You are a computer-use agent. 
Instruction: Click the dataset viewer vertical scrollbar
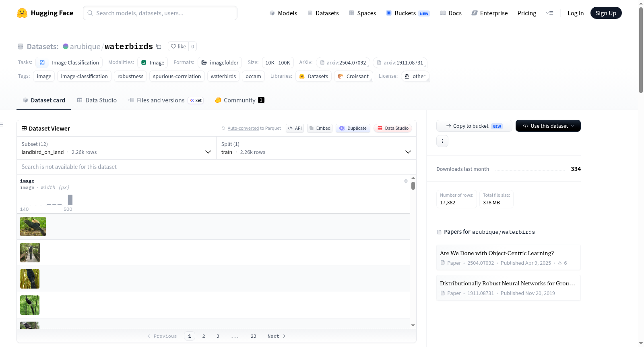coord(413,186)
